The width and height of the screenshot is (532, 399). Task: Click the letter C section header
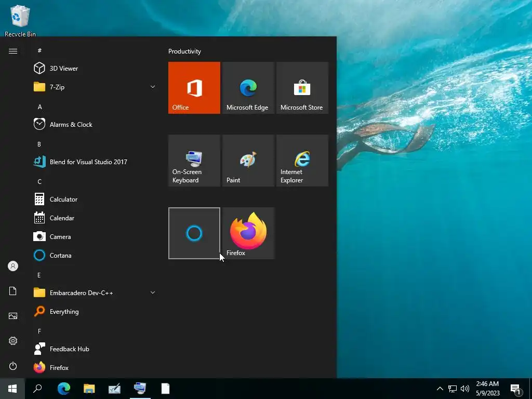(39, 181)
